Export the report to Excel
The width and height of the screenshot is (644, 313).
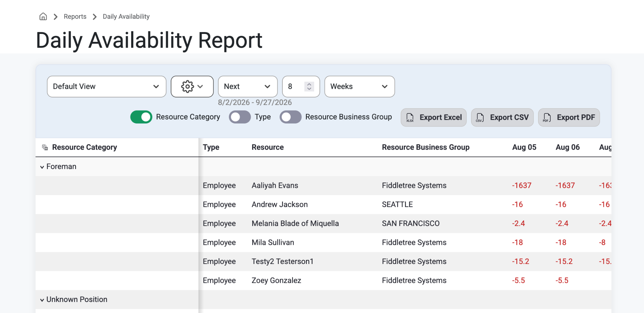coord(434,118)
